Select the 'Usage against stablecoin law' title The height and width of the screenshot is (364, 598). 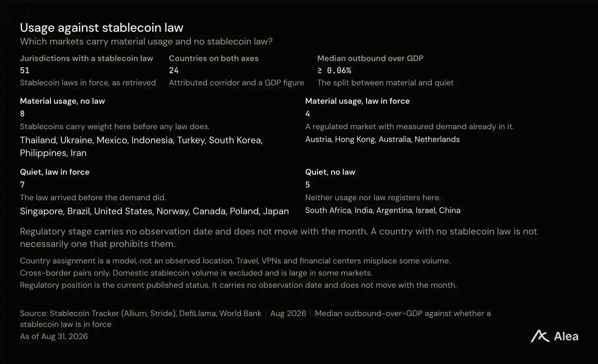[102, 28]
